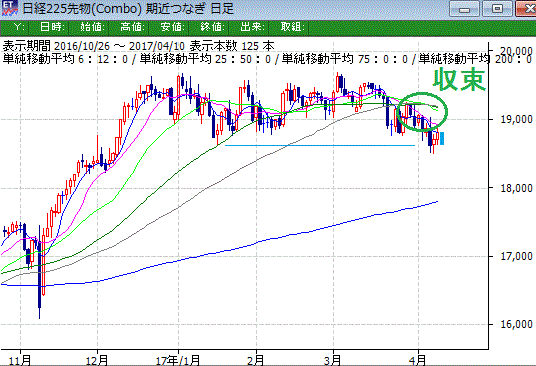Click the maximize window button
Image resolution: width=536 pixels, height=366 pixels.
[x=497, y=9]
